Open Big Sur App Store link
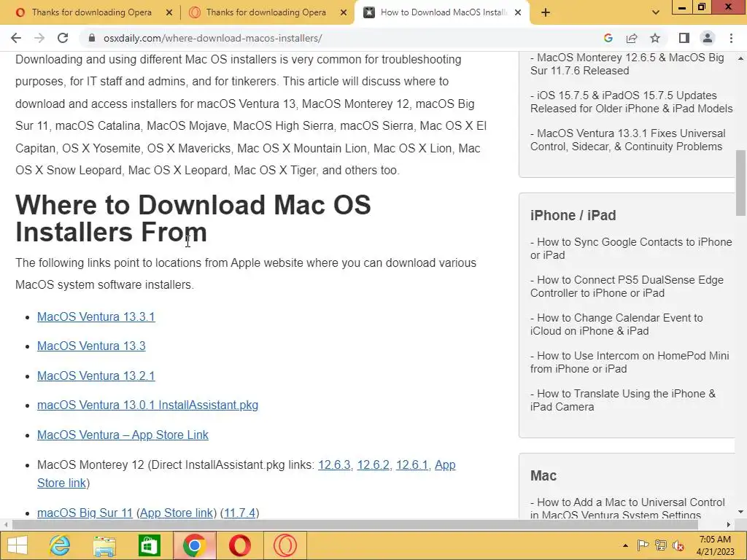The width and height of the screenshot is (747, 560). (177, 513)
